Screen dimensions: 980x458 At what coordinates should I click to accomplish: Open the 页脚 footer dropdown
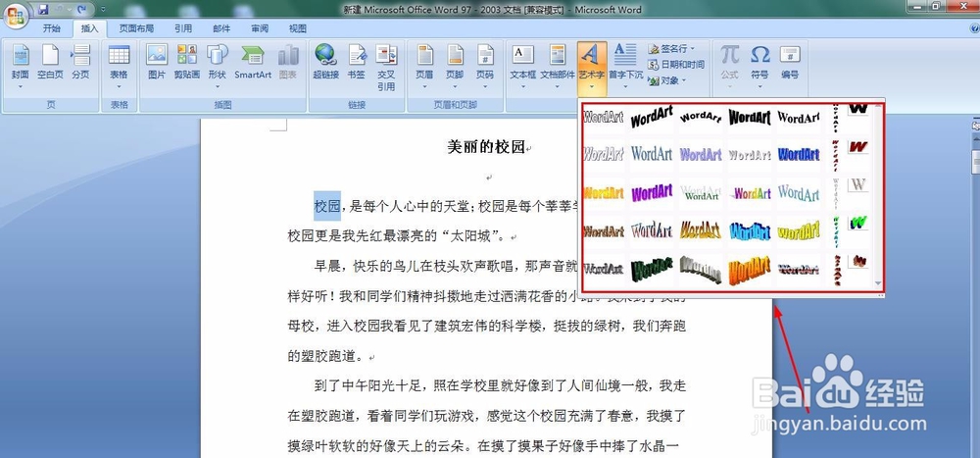(x=455, y=66)
